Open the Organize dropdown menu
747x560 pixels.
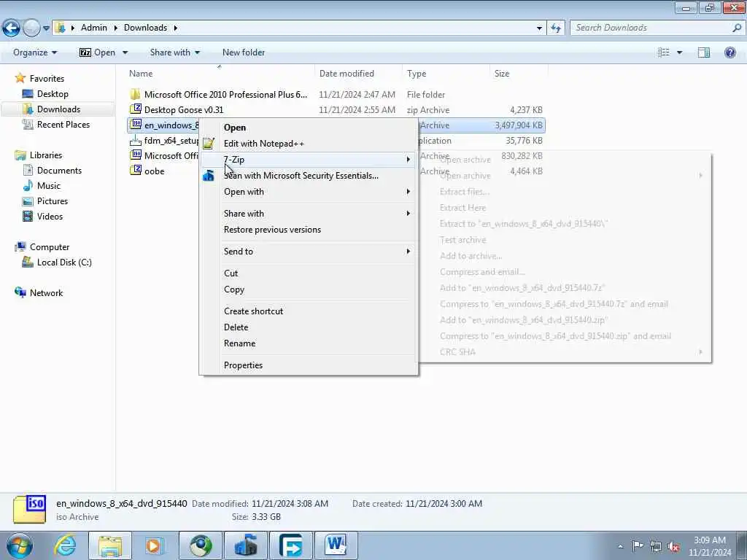pos(35,52)
